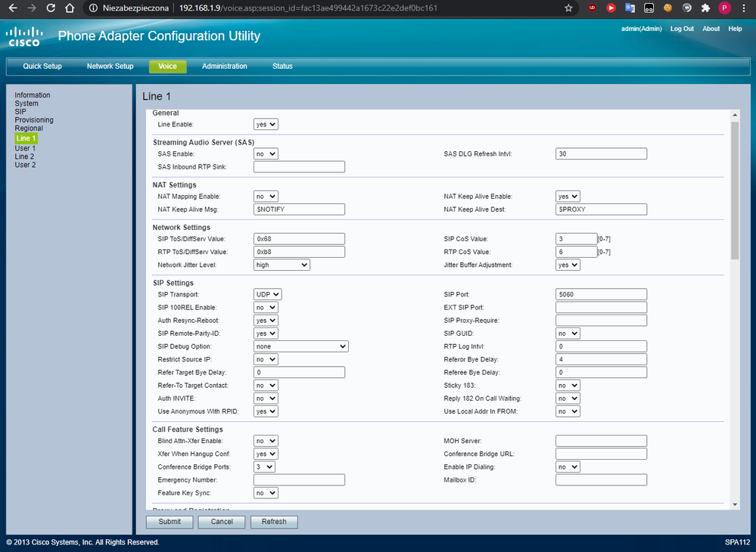Expand the SIP Transport dropdown
Image resolution: width=756 pixels, height=552 pixels.
pyautogui.click(x=268, y=294)
